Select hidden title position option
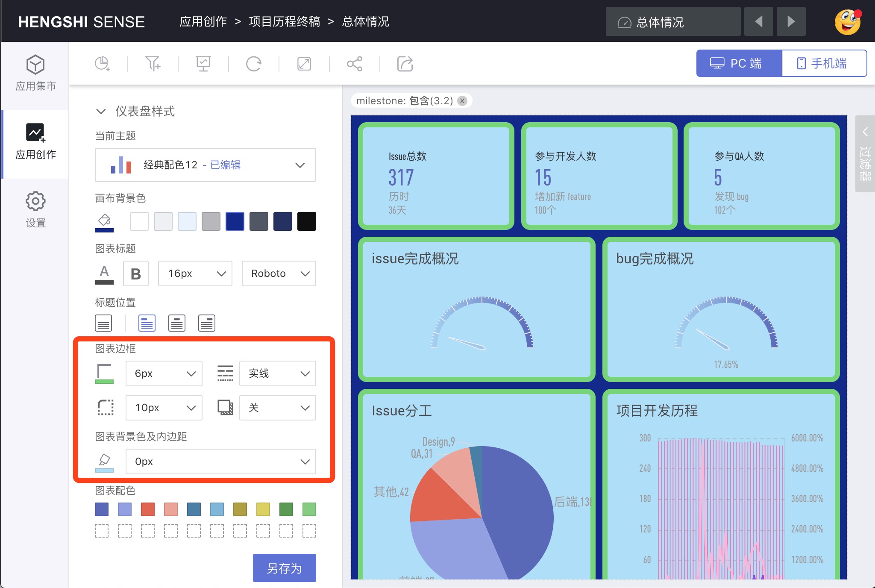This screenshot has height=588, width=875. coord(103,323)
